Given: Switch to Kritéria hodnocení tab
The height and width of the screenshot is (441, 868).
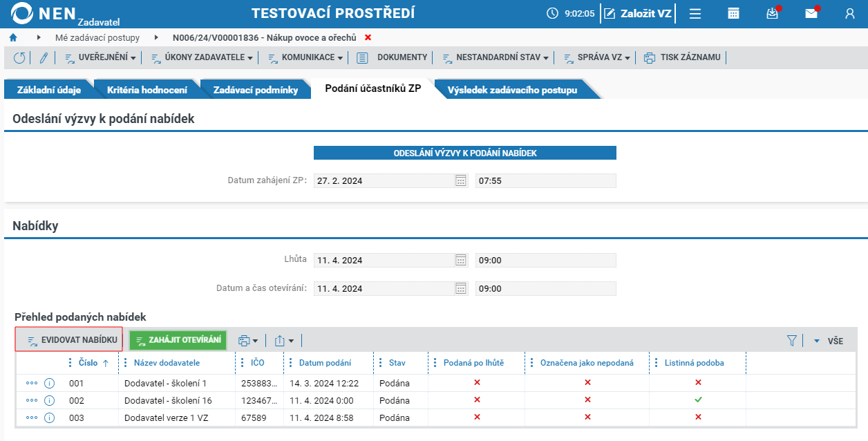Looking at the screenshot, I should point(147,90).
